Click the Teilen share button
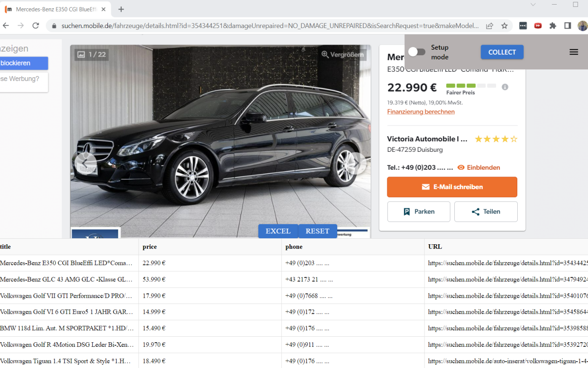 486,212
